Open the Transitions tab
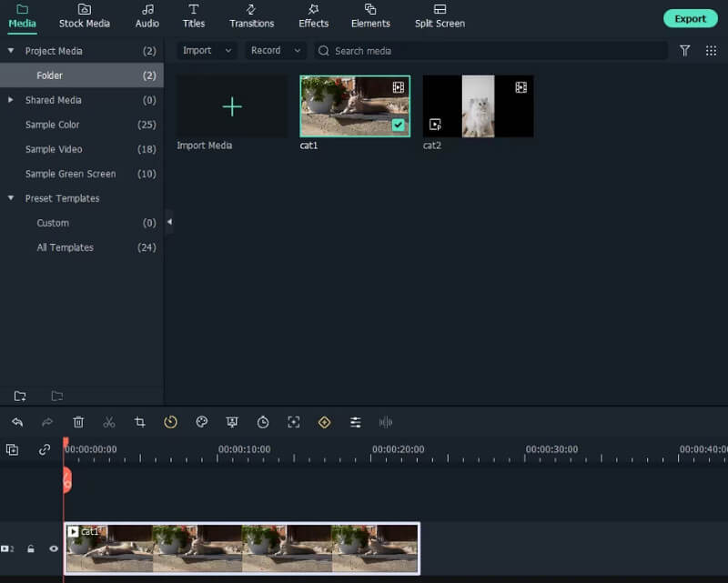Viewport: 728px width, 583px height. pyautogui.click(x=252, y=16)
